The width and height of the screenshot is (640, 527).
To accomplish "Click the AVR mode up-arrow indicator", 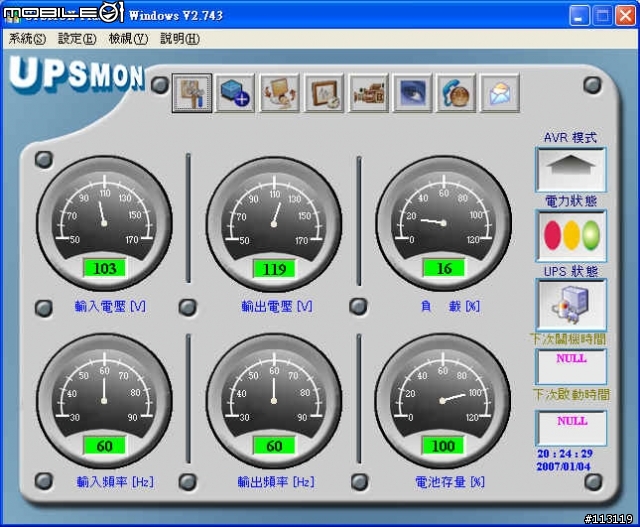I will [571, 169].
